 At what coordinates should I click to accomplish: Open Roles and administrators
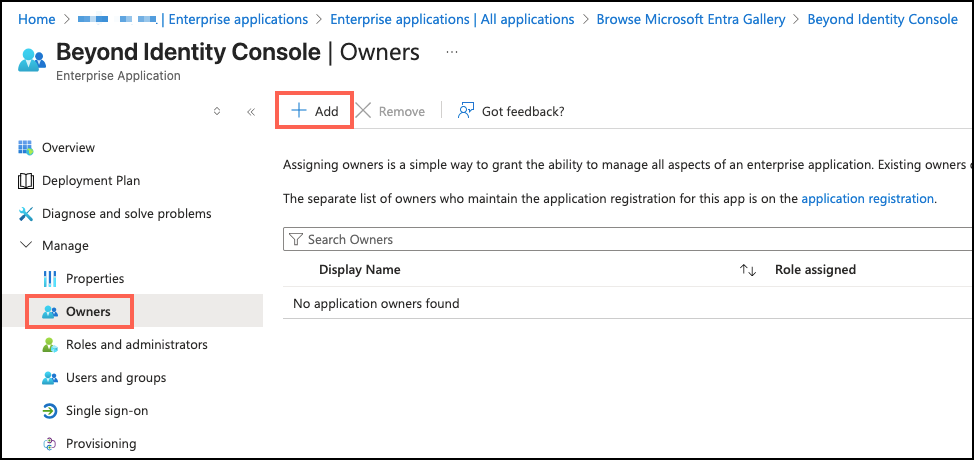[137, 345]
